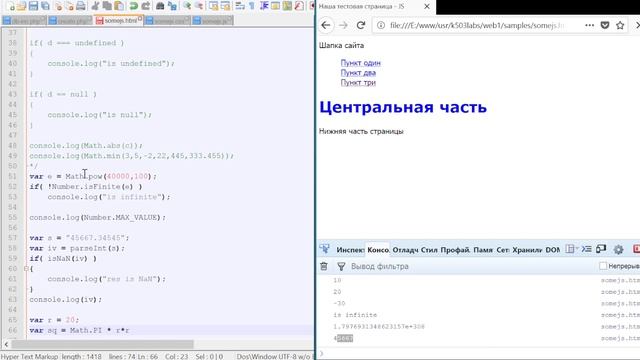640x360 pixels.
Task: Print the current document
Action: pyautogui.click(x=81, y=6)
